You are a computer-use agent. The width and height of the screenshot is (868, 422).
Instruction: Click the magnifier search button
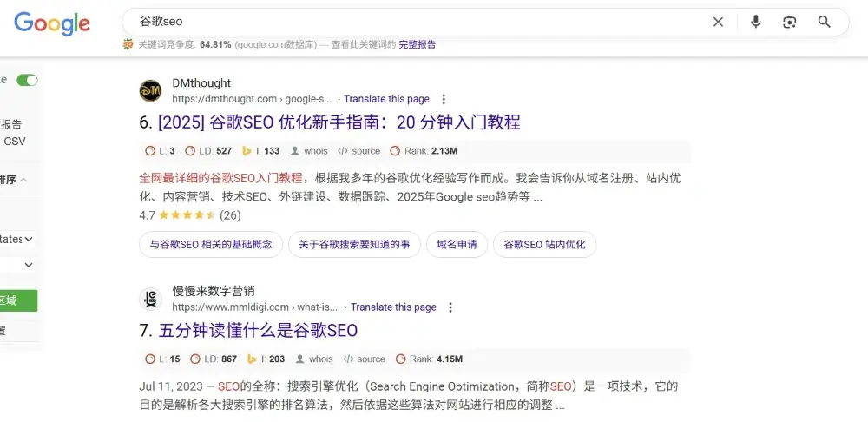point(825,22)
